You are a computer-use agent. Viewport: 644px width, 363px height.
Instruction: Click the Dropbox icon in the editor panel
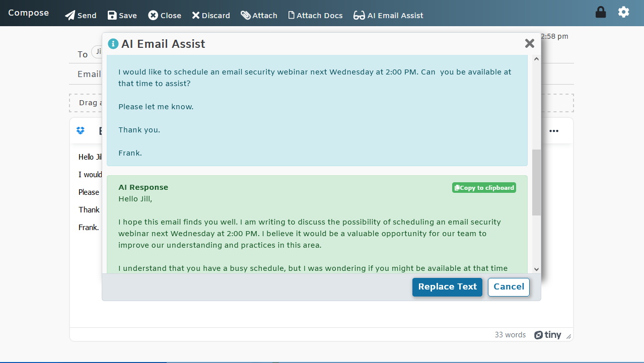pos(80,130)
